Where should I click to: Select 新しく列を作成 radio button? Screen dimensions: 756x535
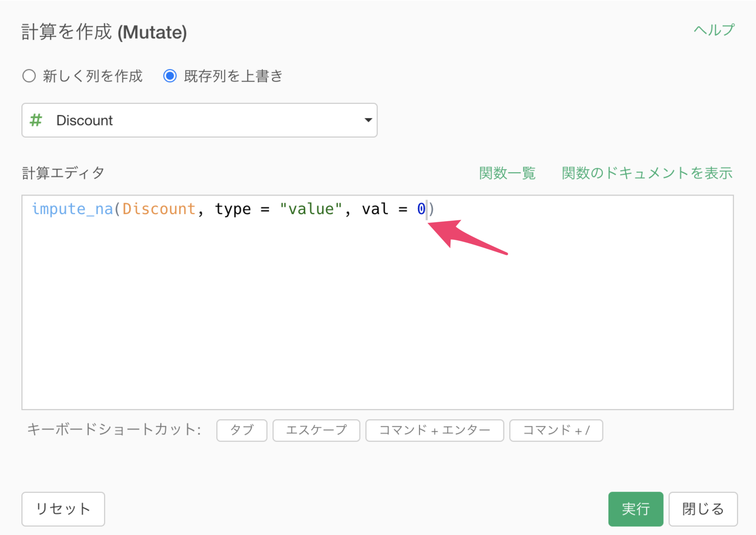[x=29, y=76]
